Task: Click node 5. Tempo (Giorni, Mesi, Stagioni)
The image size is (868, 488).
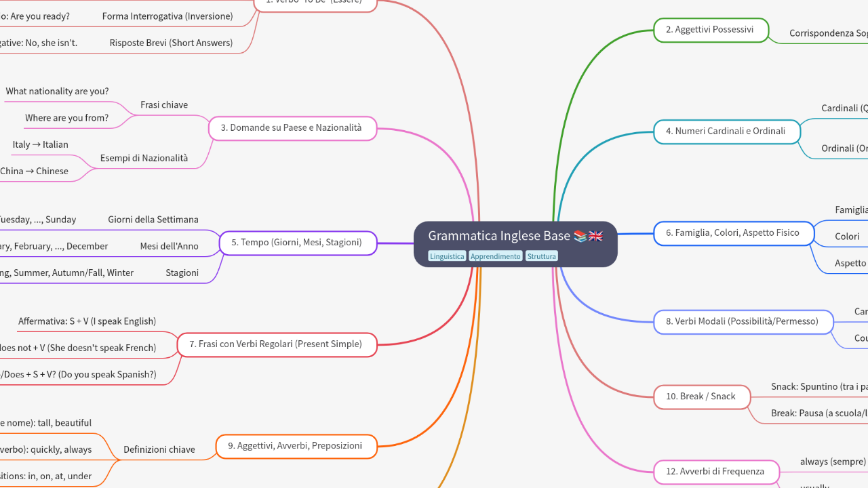Action: click(298, 243)
